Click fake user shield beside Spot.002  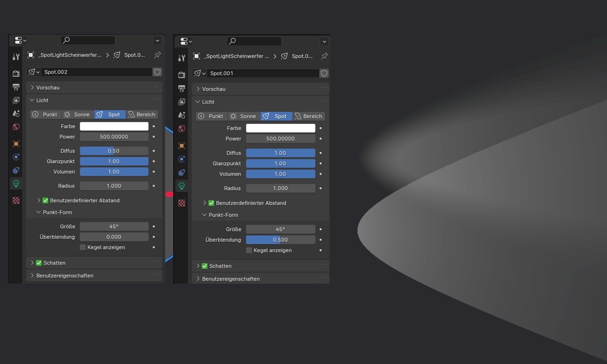[157, 72]
